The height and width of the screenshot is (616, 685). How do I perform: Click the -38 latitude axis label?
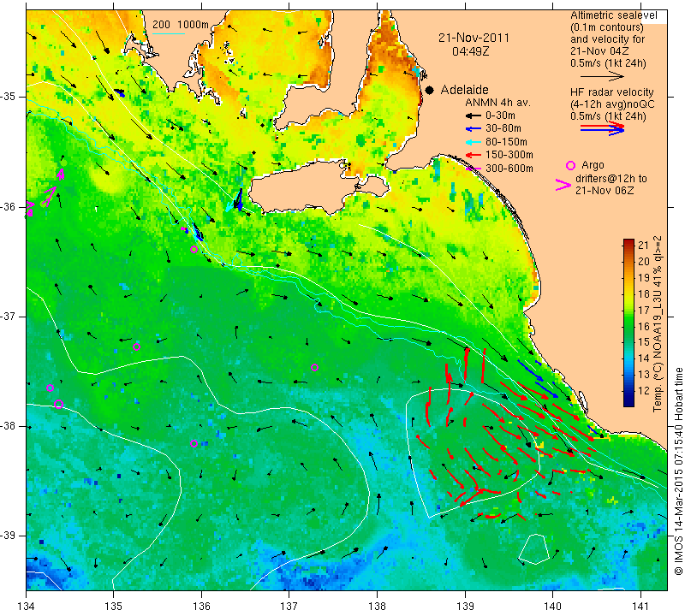9,426
